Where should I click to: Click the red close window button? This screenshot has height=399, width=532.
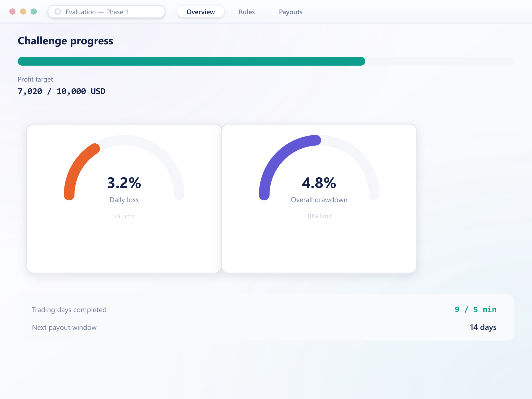pos(12,12)
